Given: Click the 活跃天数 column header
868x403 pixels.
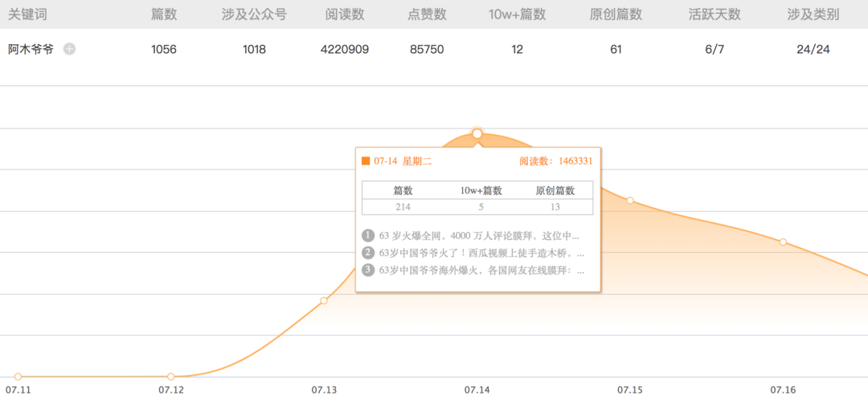Looking at the screenshot, I should [714, 15].
